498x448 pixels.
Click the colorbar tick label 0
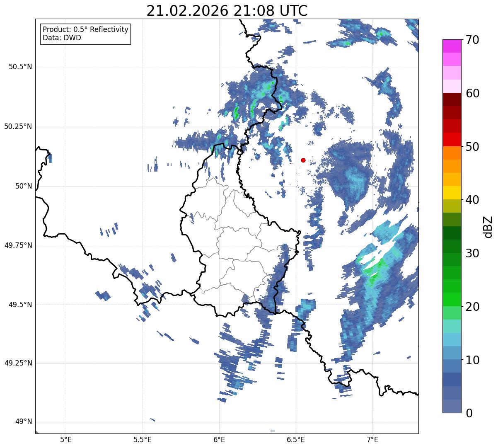tap(469, 413)
